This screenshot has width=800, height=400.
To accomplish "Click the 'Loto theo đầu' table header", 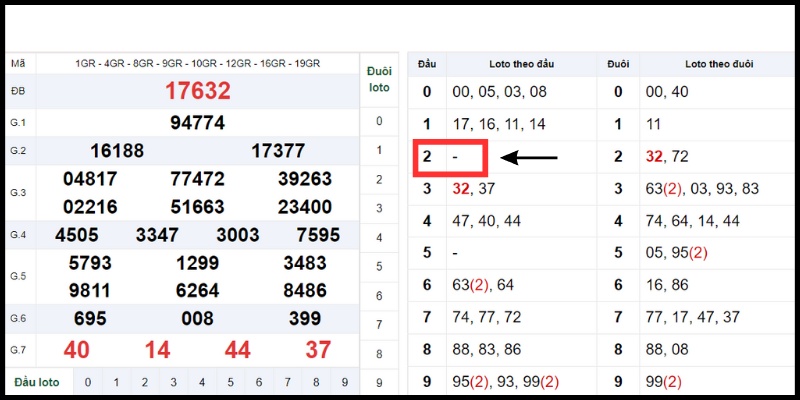I will [520, 64].
